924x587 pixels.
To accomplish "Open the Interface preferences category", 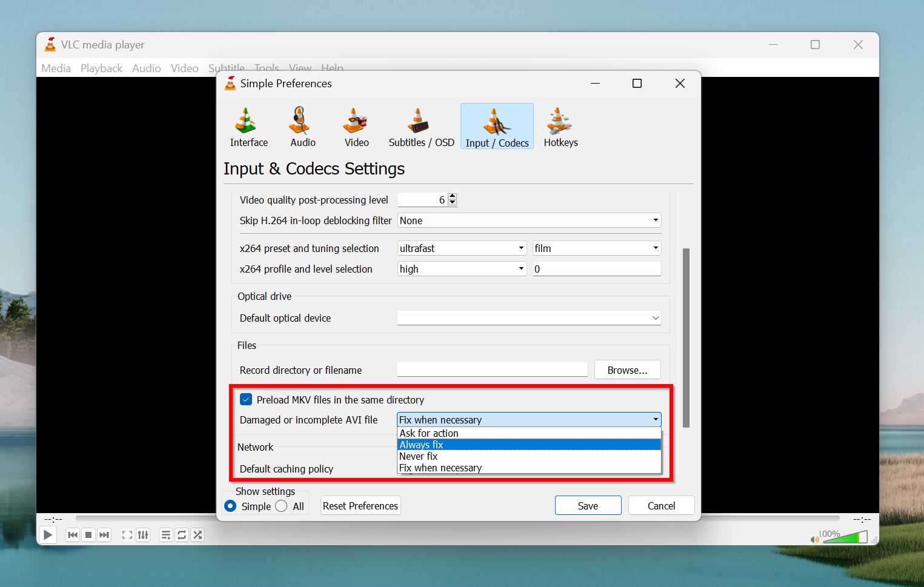I will pyautogui.click(x=248, y=127).
